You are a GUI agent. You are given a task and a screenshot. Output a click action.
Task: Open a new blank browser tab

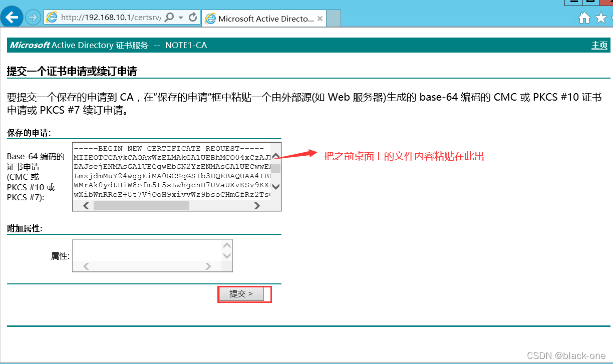point(333,19)
